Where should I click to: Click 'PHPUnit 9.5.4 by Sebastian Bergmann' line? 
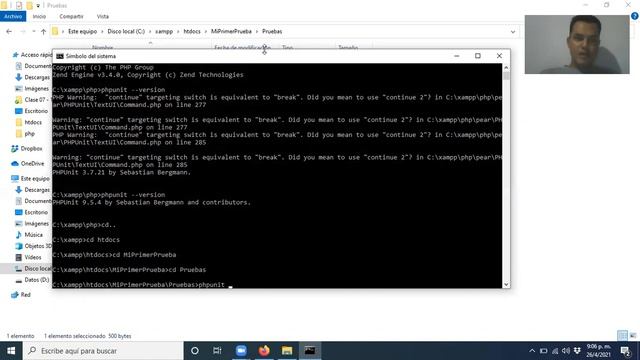[x=151, y=202]
